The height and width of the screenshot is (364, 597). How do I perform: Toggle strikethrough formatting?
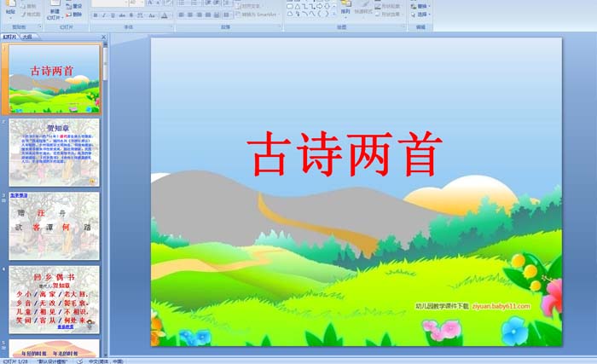[x=122, y=15]
